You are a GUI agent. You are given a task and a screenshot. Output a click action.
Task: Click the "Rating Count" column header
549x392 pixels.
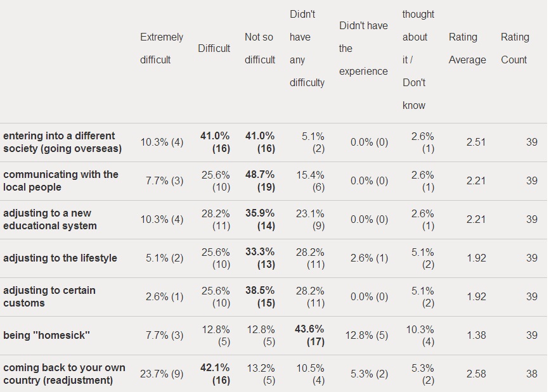pos(515,48)
